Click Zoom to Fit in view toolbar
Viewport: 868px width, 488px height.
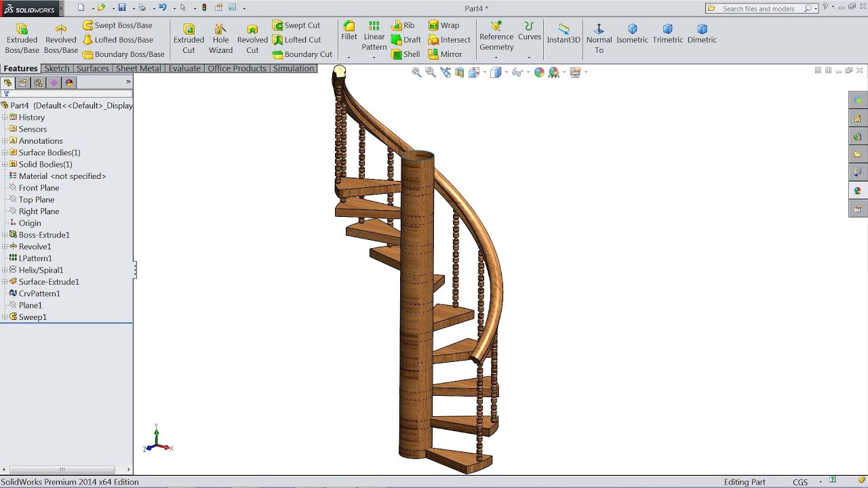(416, 72)
